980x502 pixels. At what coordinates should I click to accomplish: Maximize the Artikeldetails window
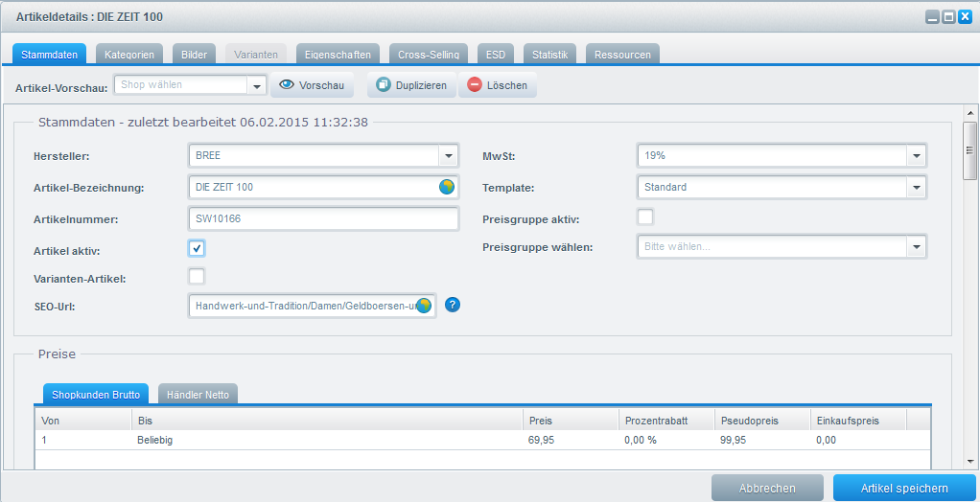(x=948, y=17)
